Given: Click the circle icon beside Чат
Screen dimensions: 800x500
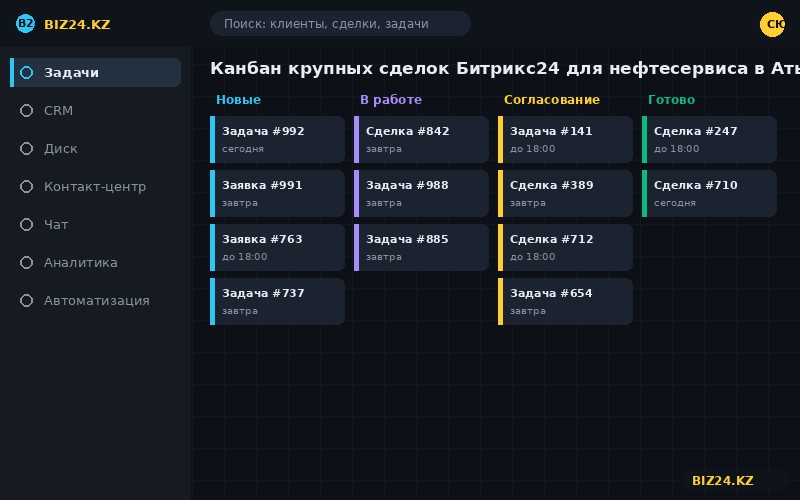Looking at the screenshot, I should (27, 224).
